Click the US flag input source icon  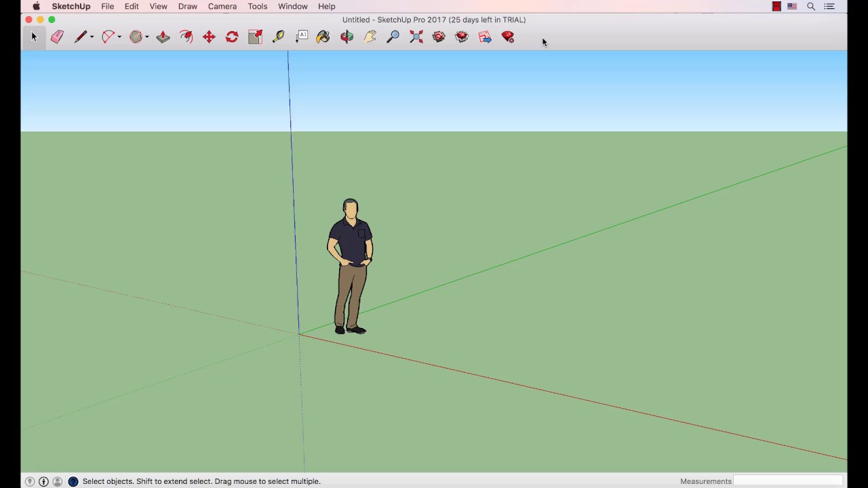pos(792,6)
